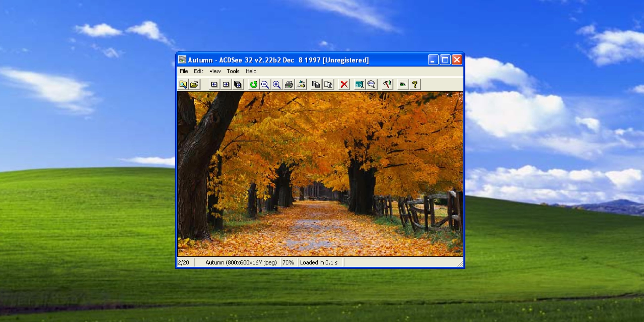Click the green reload arrow icon
Screen dimensions: 644x322
click(253, 84)
